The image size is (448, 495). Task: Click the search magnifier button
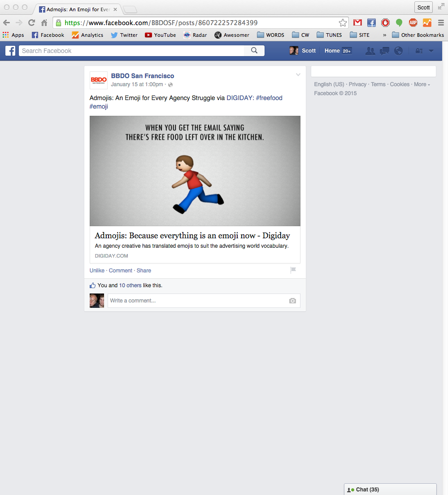(254, 51)
